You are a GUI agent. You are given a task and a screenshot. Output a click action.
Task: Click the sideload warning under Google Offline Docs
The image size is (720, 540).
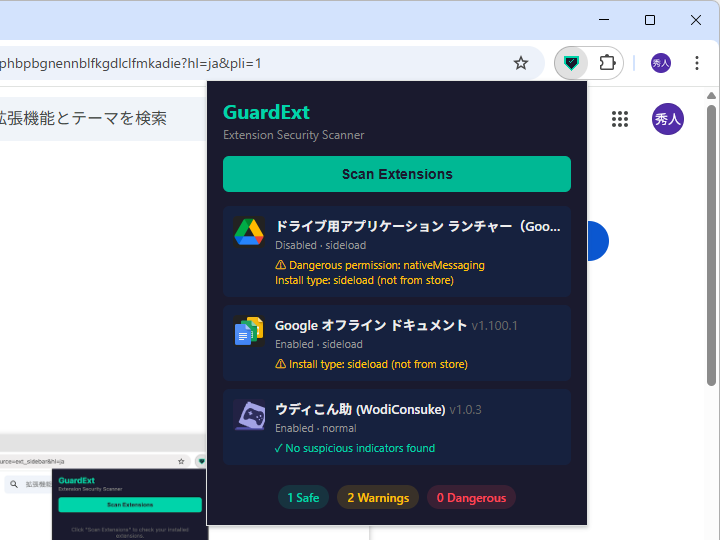371,365
